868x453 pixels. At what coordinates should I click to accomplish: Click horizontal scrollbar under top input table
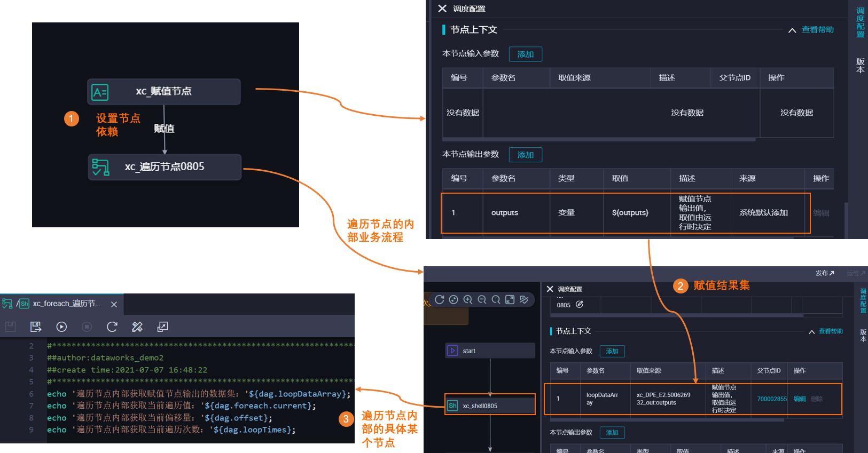(x=599, y=140)
